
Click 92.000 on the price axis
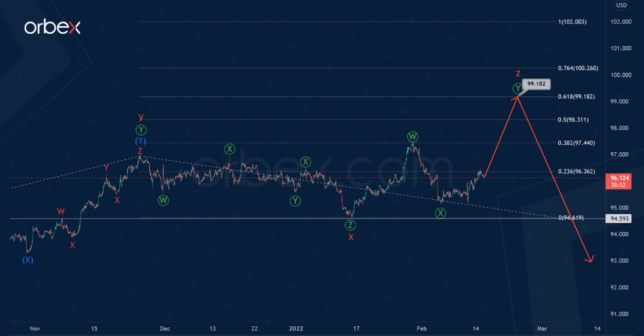(620, 287)
